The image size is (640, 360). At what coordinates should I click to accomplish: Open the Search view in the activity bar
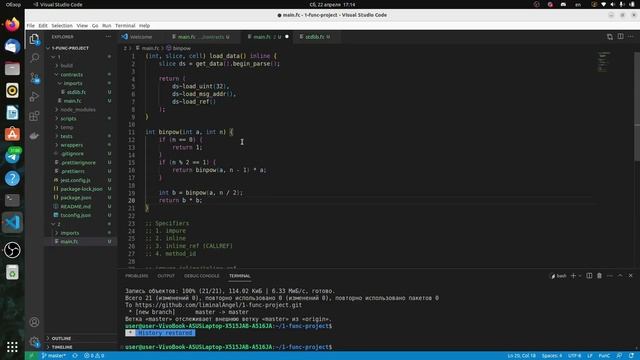(35, 58)
